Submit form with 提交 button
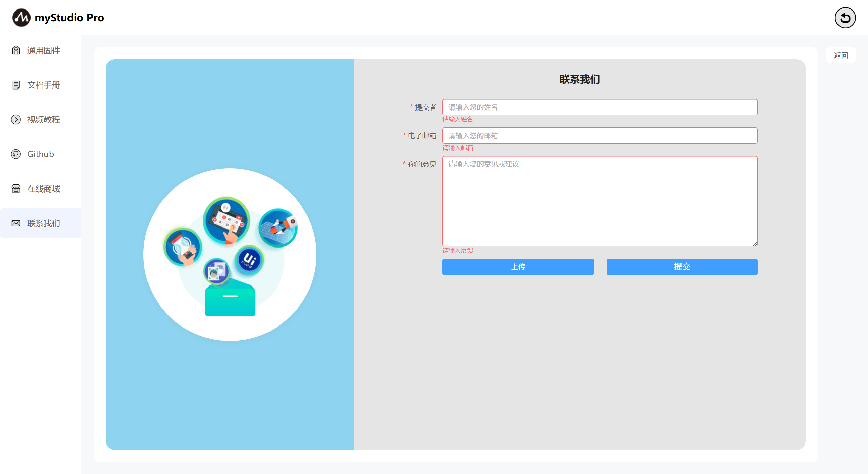 coord(682,266)
